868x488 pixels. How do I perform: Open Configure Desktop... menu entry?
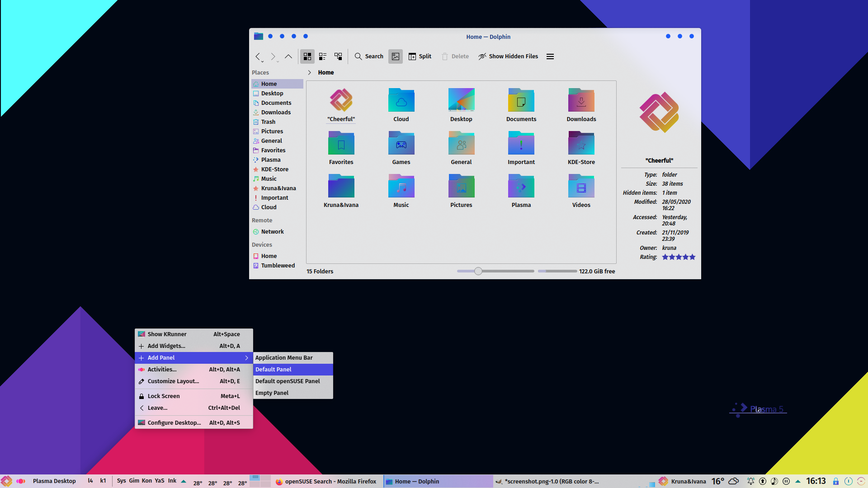click(194, 423)
